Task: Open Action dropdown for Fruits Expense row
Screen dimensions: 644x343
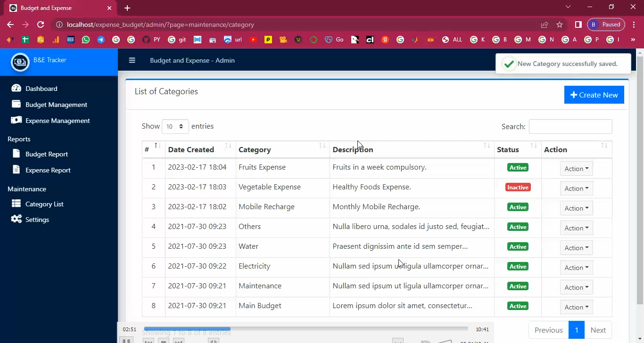Action: [x=576, y=169]
